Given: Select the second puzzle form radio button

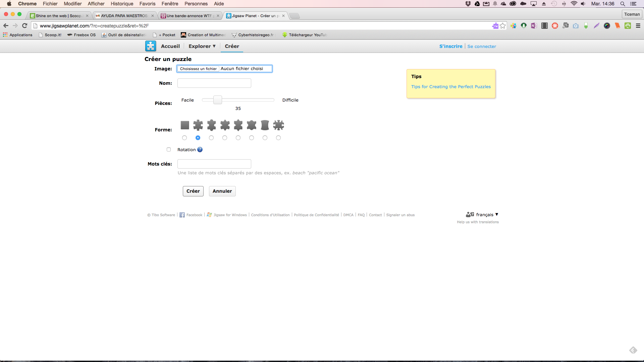Looking at the screenshot, I should [198, 137].
